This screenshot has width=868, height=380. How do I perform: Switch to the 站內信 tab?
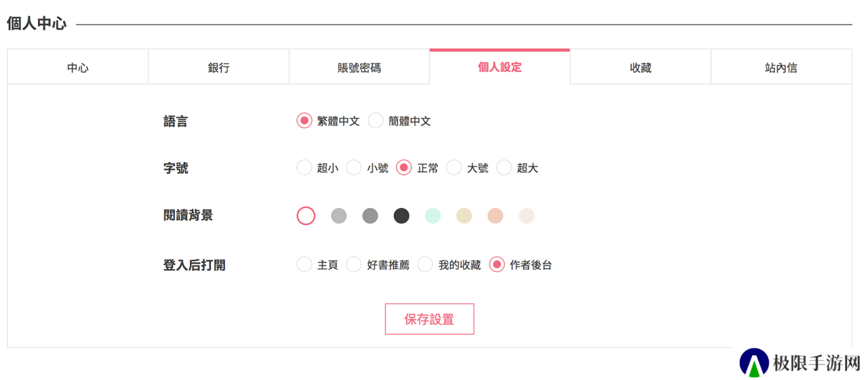(781, 67)
